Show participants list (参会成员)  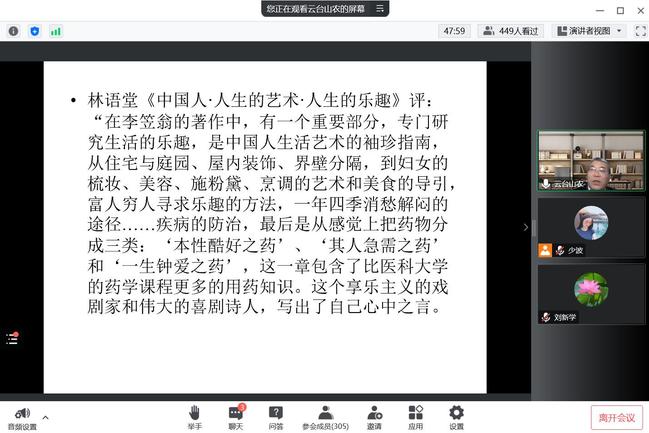325,413
